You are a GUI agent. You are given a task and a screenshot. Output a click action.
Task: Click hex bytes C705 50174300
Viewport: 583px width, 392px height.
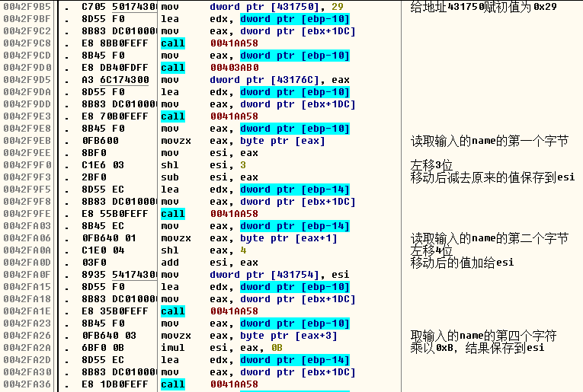(119, 7)
